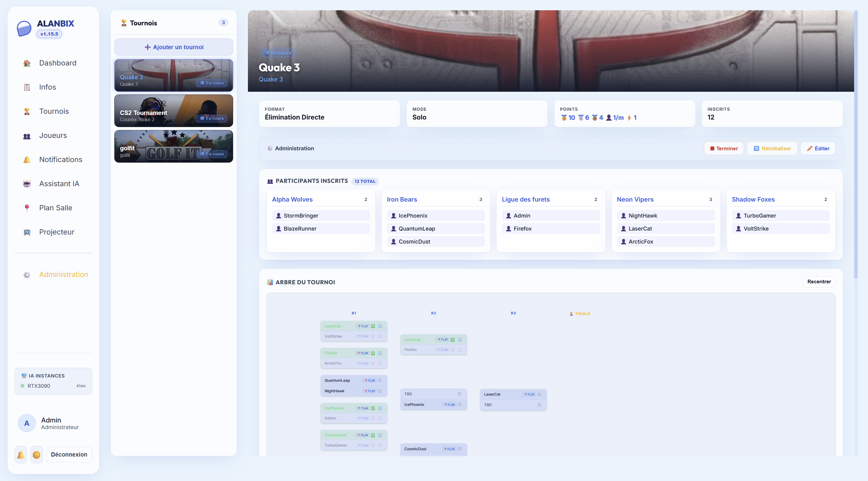Image resolution: width=868 pixels, height=481 pixels.
Task: Click the Shadow Foxes team name
Action: pyautogui.click(x=753, y=199)
